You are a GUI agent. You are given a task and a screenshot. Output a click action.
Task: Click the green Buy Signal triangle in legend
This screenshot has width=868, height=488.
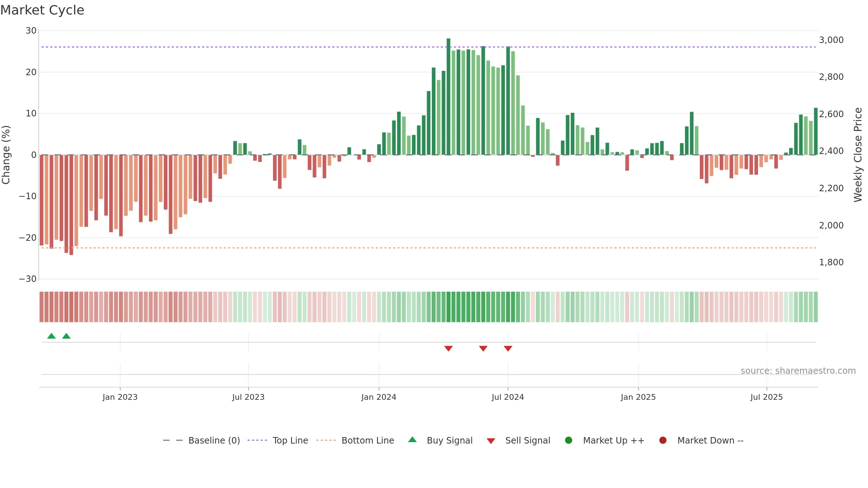(x=412, y=440)
